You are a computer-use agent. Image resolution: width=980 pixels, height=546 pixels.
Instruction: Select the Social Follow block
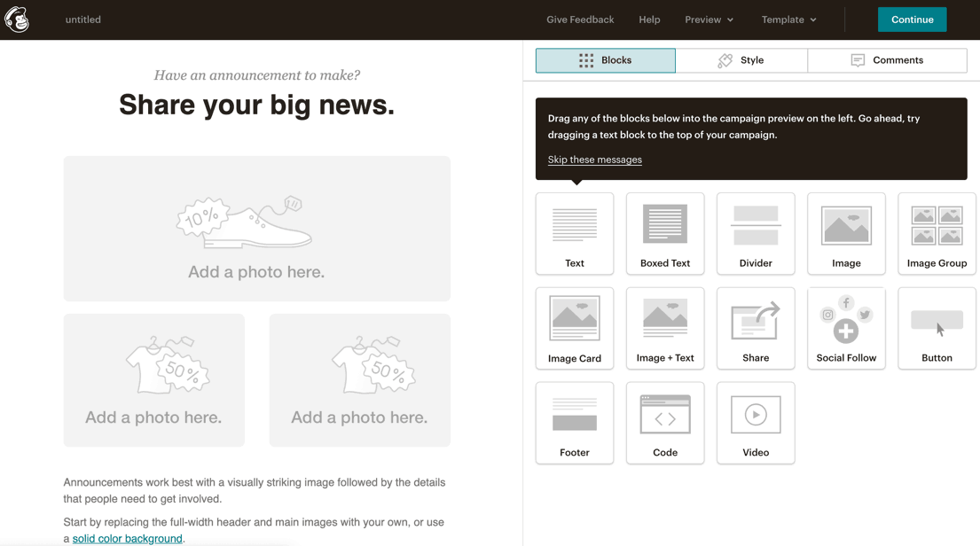coord(846,329)
